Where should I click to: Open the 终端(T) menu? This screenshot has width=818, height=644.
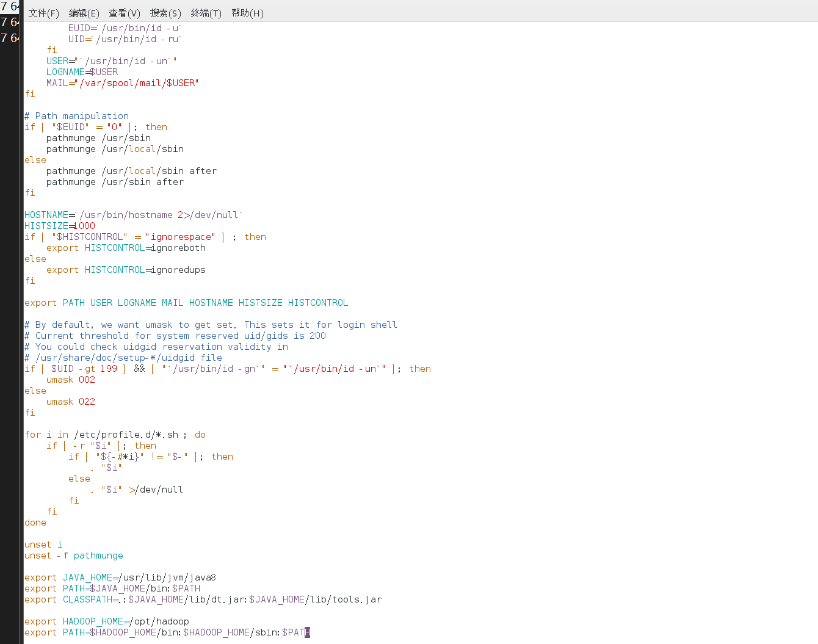[206, 13]
